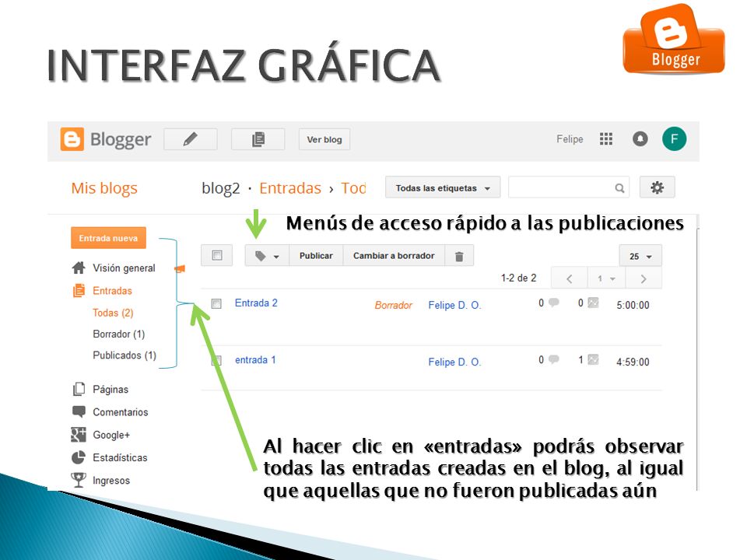The width and height of the screenshot is (747, 560).
Task: Click the Borrador status label
Action: pos(393,305)
